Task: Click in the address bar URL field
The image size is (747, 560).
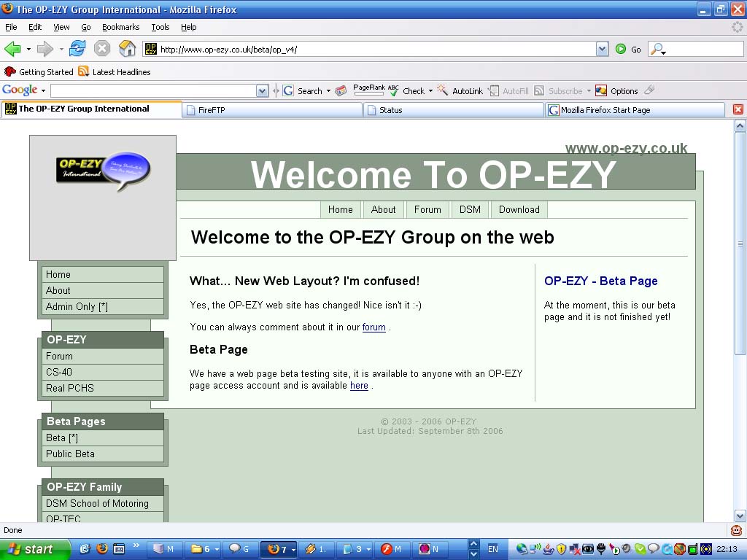Action: 376,49
